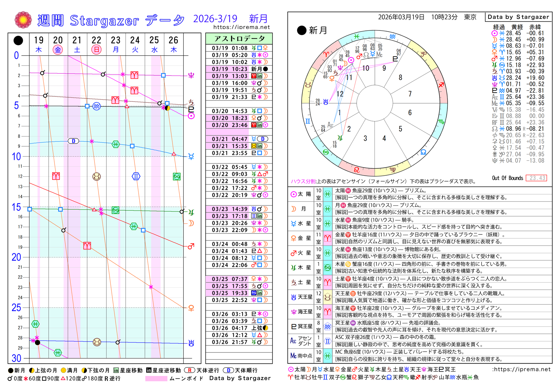Click the circled 金 under day 20
This screenshot has width=560, height=392.
click(58, 50)
